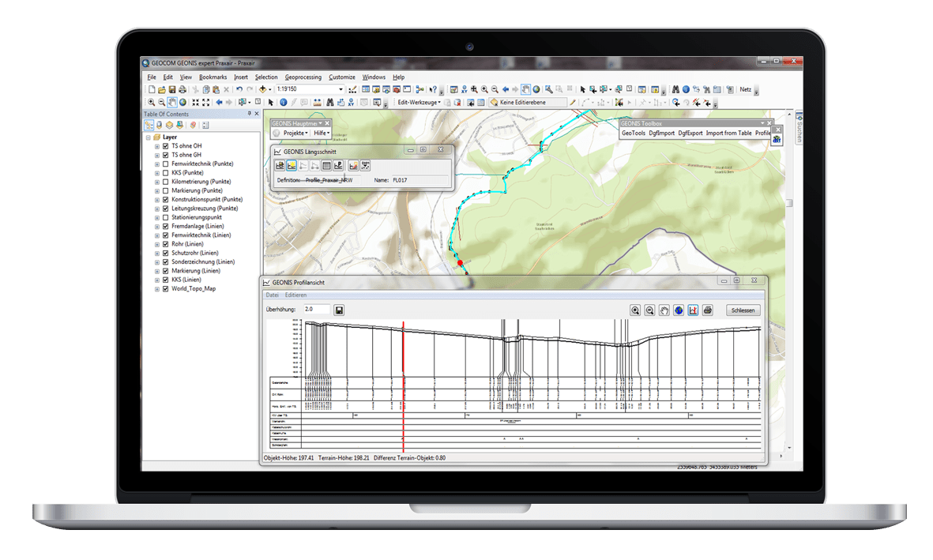
Task: Switch to List By Source view
Action: click(159, 125)
